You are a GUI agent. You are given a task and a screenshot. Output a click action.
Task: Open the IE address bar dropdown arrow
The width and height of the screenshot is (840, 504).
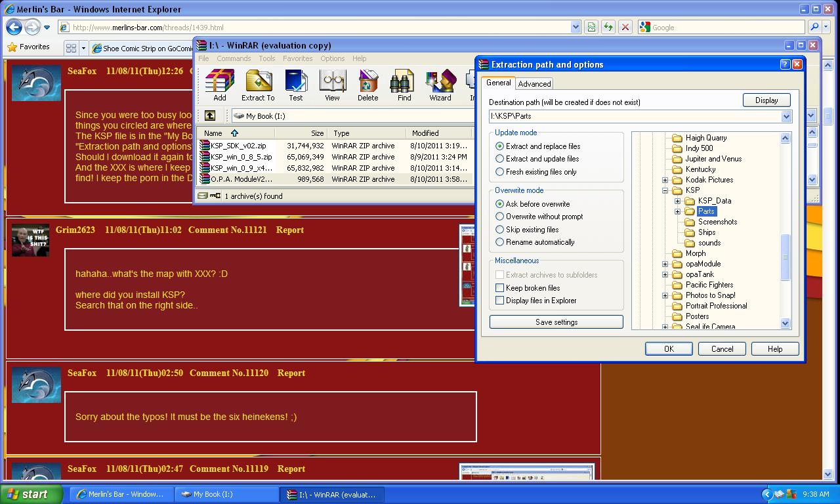pos(576,27)
